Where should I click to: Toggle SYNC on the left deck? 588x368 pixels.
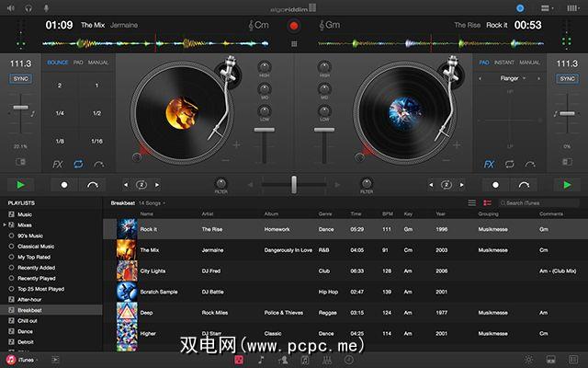coord(20,79)
